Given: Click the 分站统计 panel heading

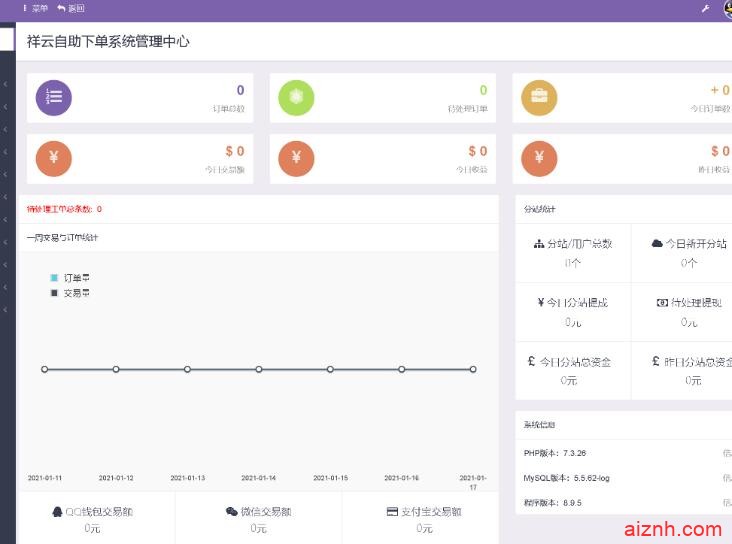Looking at the screenshot, I should click(x=539, y=209).
